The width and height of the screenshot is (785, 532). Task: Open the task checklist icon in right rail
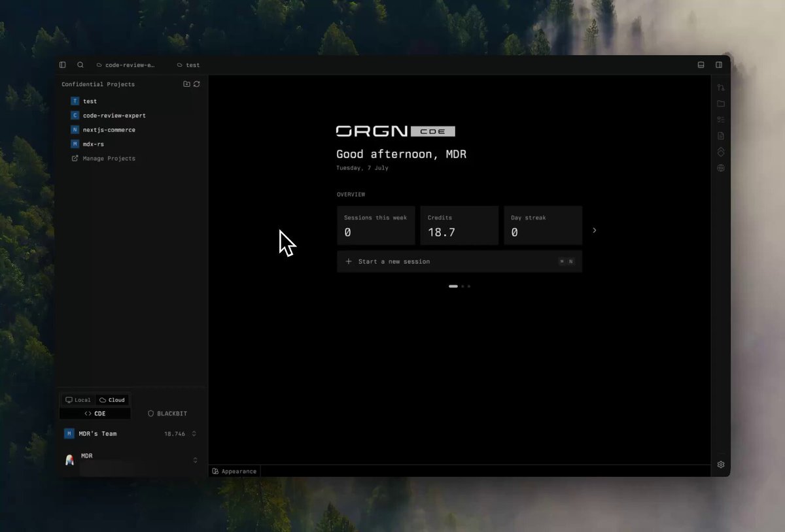721,120
